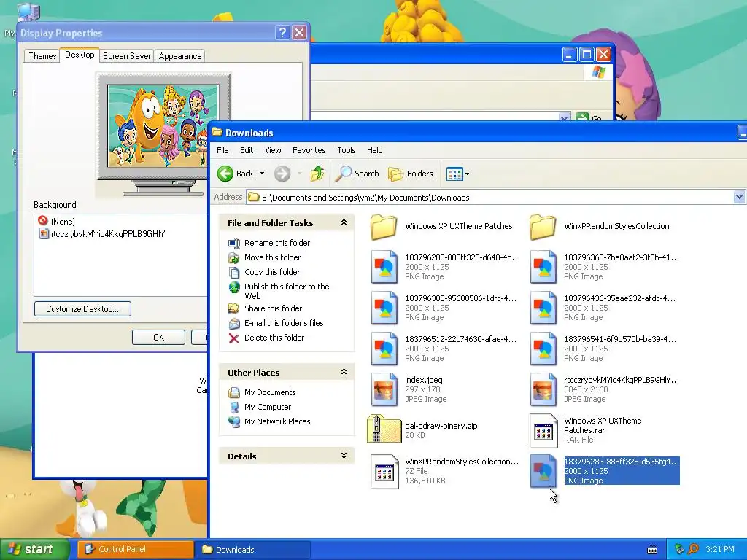This screenshot has height=560, width=747.
Task: Open the Back history dropdown arrow
Action: click(262, 174)
